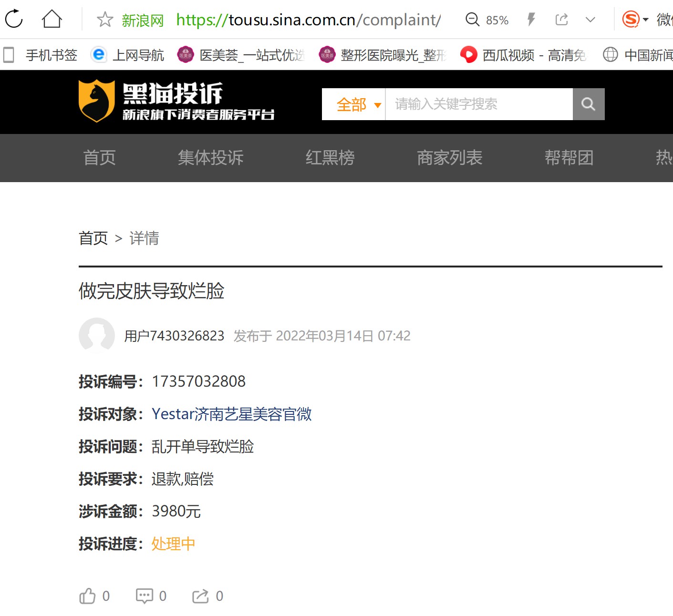Viewport: 673px width, 616px height.
Task: Open the 整形医院曝光 bookmark
Action: (x=383, y=55)
